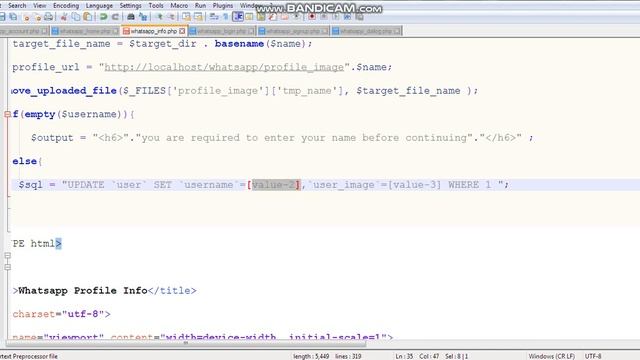Screen dimensions: 640x360
Task: Open the user defined language icon
Action: [x=249, y=17]
